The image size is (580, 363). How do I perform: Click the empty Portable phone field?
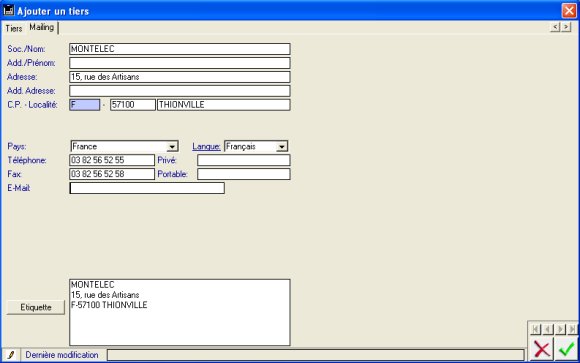pyautogui.click(x=244, y=174)
